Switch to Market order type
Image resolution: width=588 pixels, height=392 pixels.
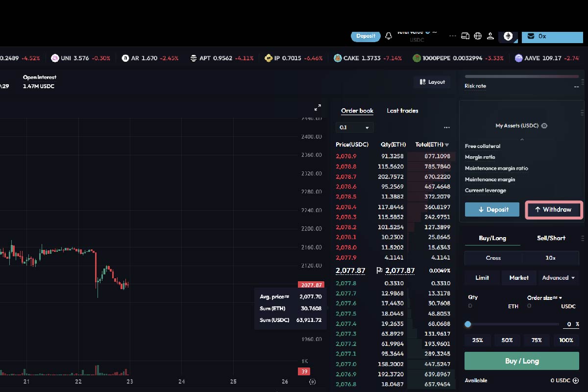point(519,278)
